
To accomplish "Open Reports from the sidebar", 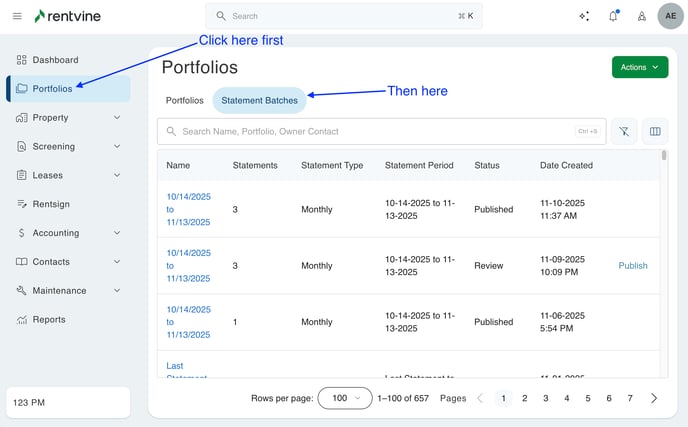I will [48, 320].
